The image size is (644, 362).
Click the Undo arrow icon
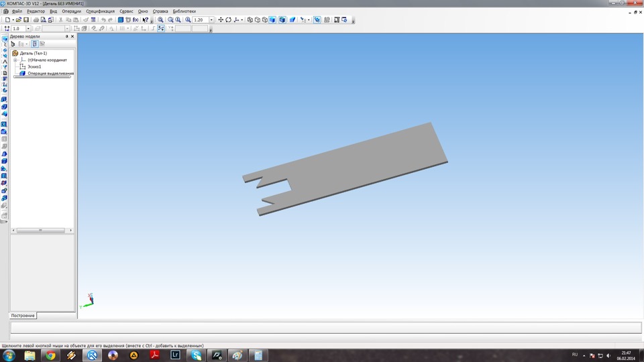pyautogui.click(x=103, y=20)
